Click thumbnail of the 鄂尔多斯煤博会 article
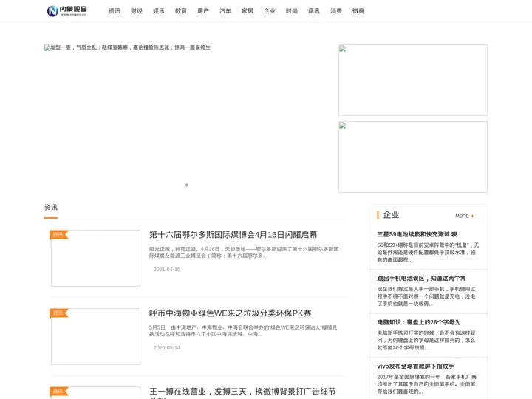The width and height of the screenshot is (532, 399). point(95,258)
